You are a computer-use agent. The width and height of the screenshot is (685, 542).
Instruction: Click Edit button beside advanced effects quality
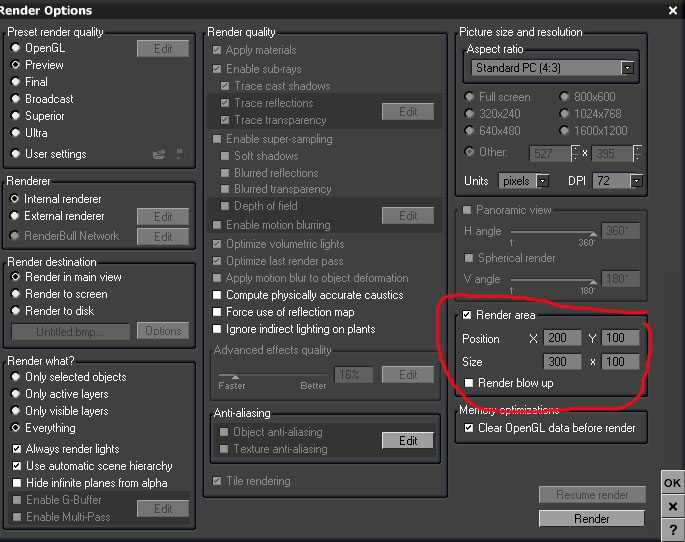pyautogui.click(x=408, y=374)
